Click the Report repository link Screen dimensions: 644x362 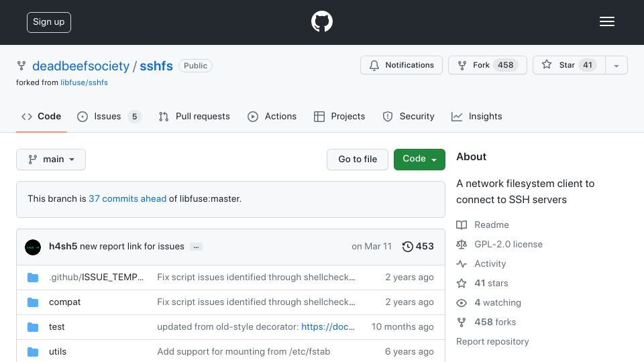tap(492, 341)
